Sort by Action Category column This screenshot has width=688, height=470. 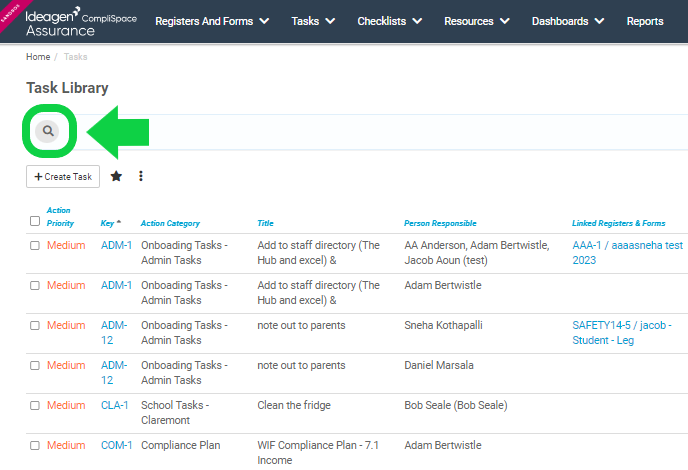coord(170,223)
